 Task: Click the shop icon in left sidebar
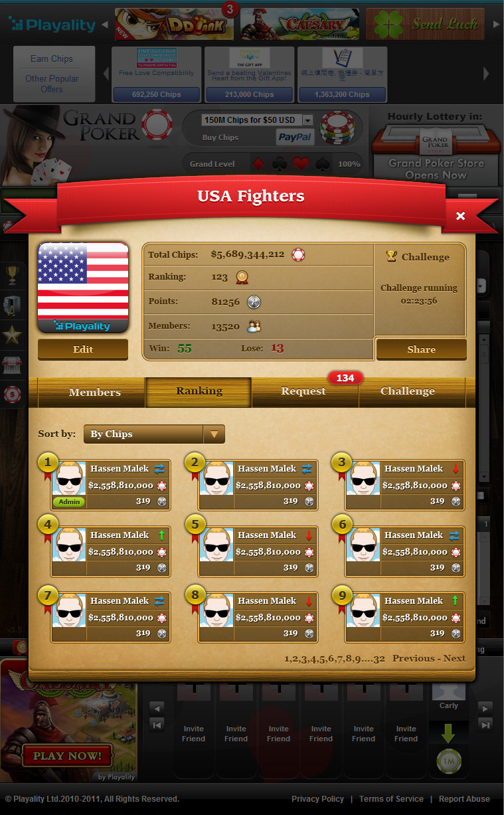(x=12, y=365)
